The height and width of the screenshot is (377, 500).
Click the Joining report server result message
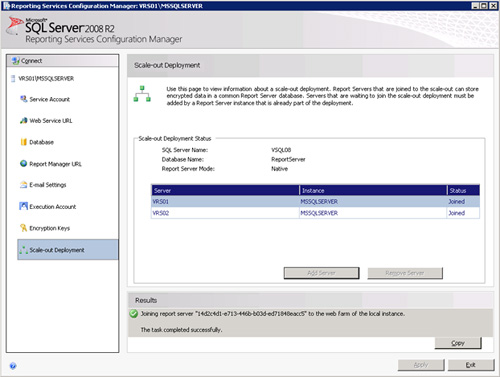273,314
